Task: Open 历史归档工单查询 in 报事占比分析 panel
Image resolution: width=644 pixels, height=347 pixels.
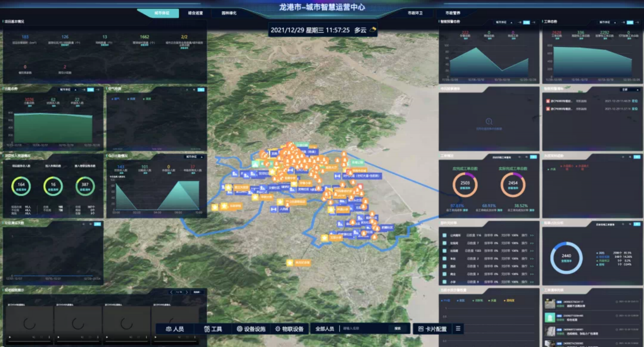Action: coord(605,224)
